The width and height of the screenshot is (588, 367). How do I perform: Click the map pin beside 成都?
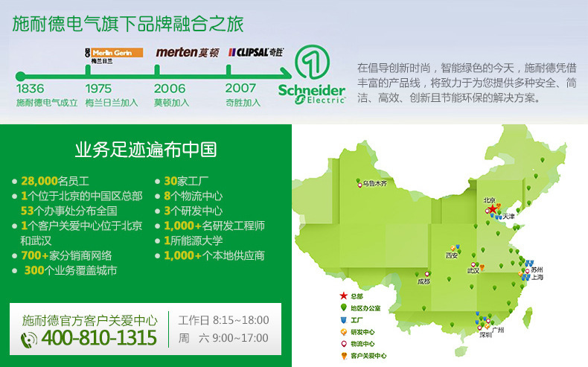(x=426, y=274)
